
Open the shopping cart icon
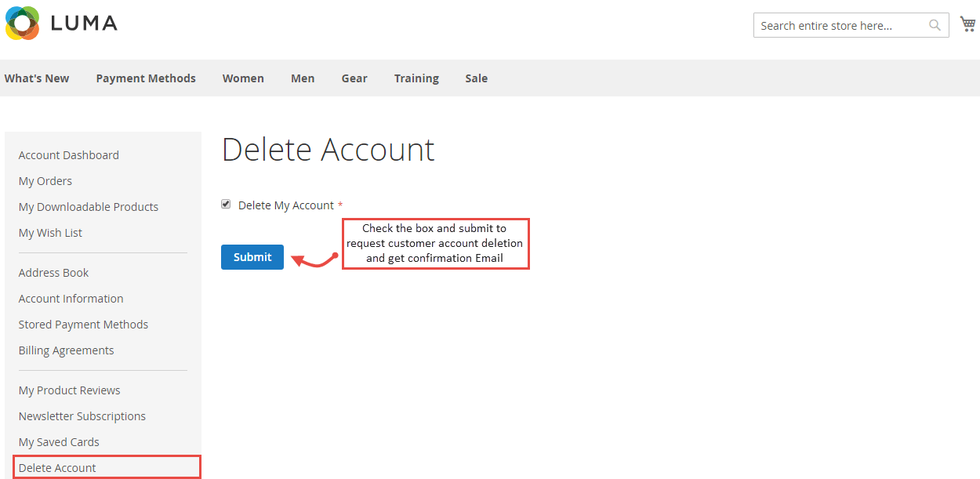967,24
